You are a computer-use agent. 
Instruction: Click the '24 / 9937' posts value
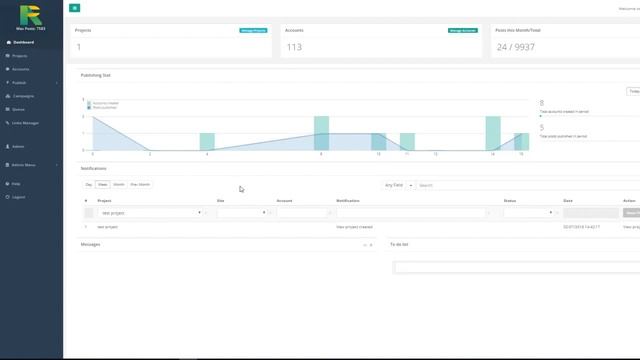click(x=516, y=47)
